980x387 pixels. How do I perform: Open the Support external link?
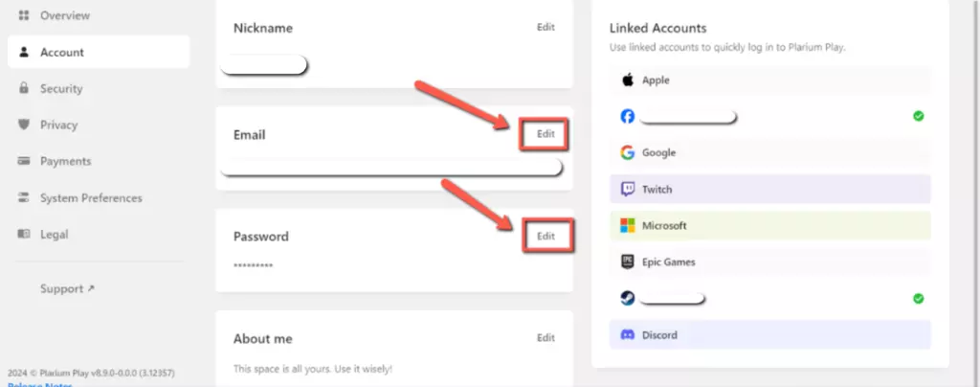click(x=67, y=289)
